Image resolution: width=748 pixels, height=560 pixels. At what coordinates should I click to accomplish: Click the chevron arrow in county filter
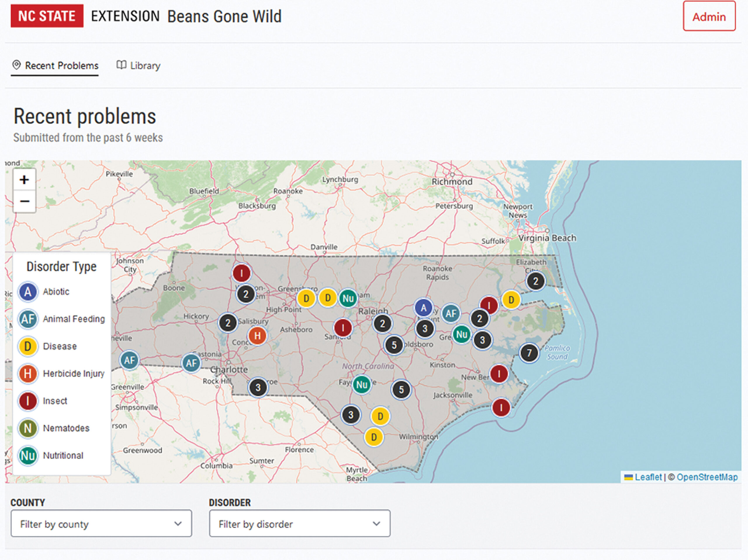(x=178, y=524)
